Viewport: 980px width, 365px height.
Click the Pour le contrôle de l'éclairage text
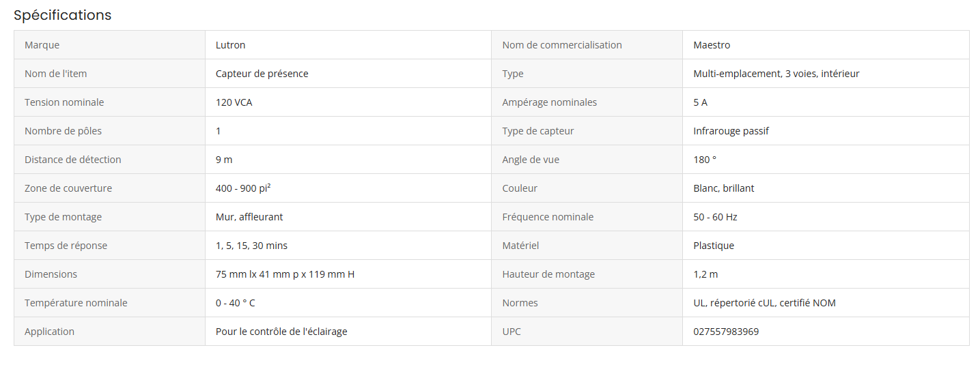[281, 332]
